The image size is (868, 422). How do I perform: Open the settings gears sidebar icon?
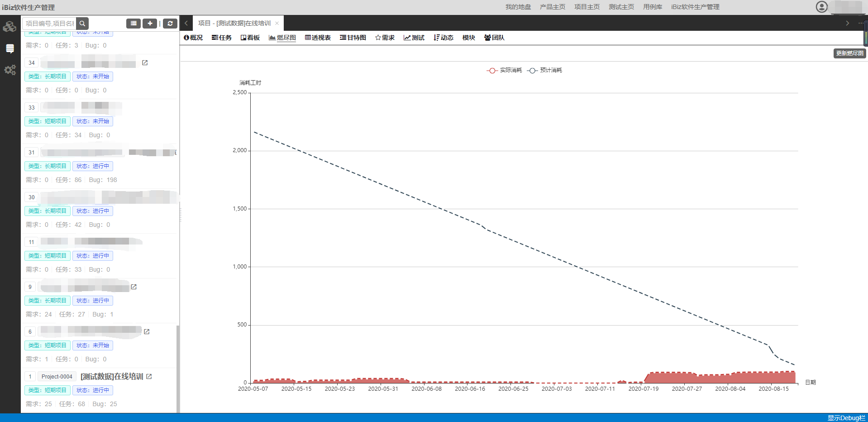[10, 70]
